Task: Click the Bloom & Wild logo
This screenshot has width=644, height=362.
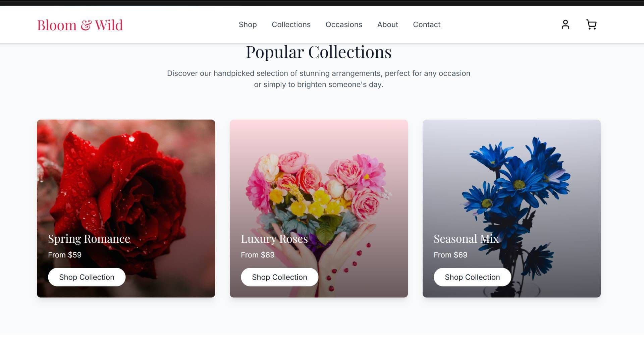Action: pos(80,25)
